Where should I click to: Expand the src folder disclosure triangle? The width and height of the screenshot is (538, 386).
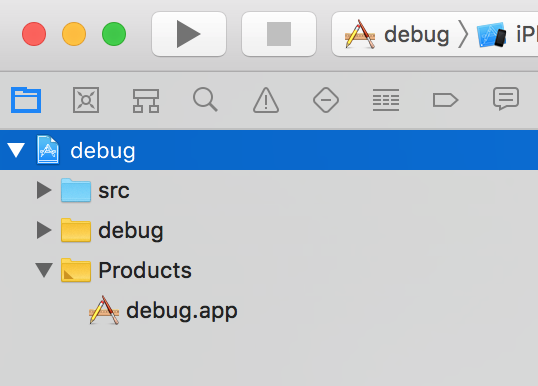pyautogui.click(x=44, y=190)
